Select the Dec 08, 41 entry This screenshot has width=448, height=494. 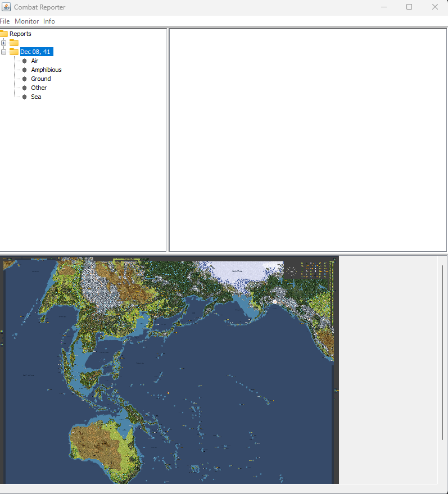[x=37, y=52]
